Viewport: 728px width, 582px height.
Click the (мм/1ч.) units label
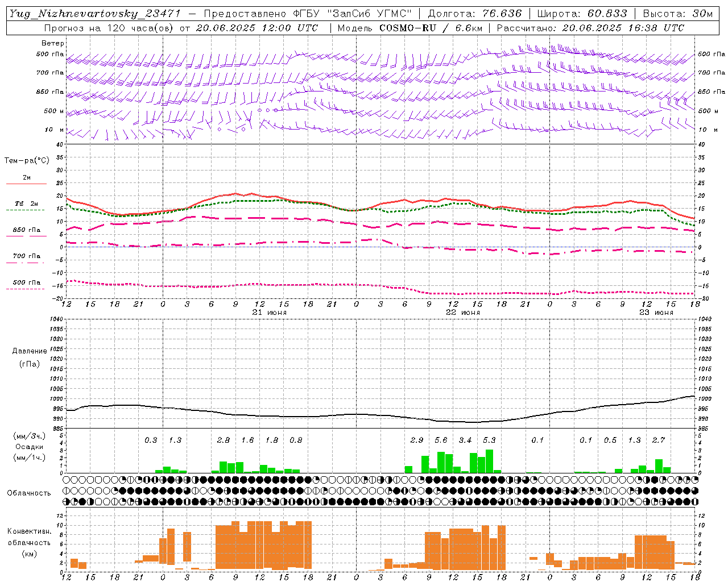coord(30,458)
